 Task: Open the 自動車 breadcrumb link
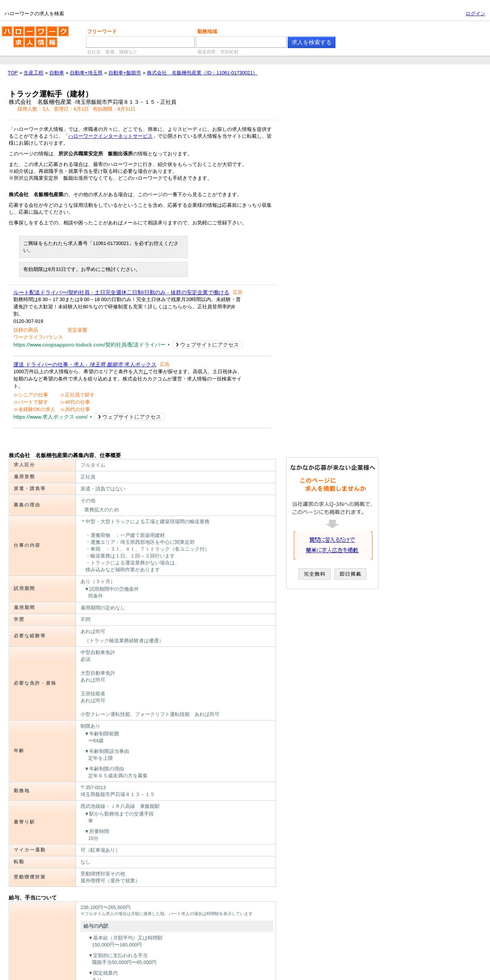[56, 73]
